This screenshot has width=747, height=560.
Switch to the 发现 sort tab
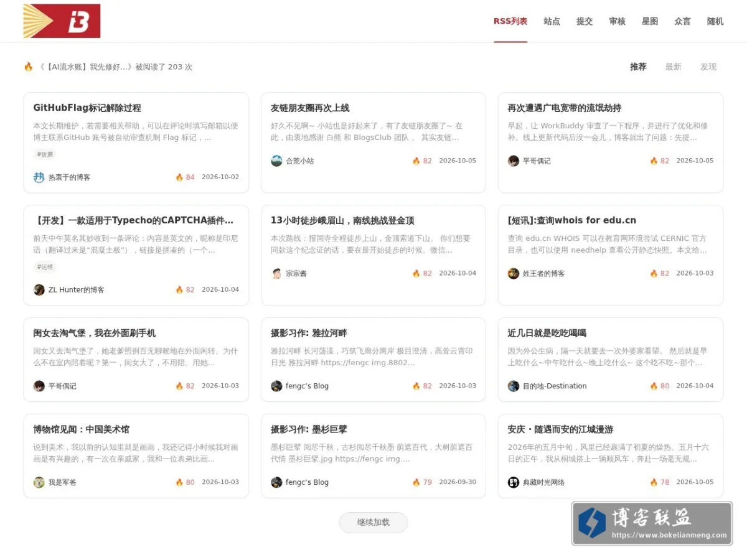(708, 67)
